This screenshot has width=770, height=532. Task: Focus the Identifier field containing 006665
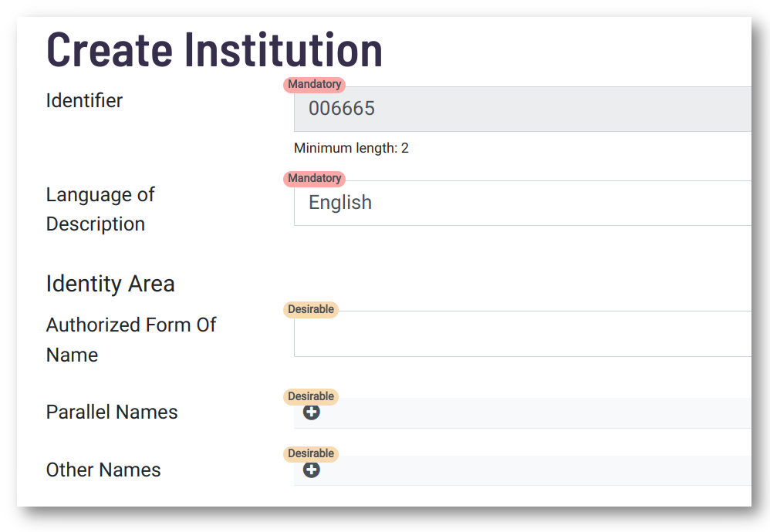tap(522, 109)
